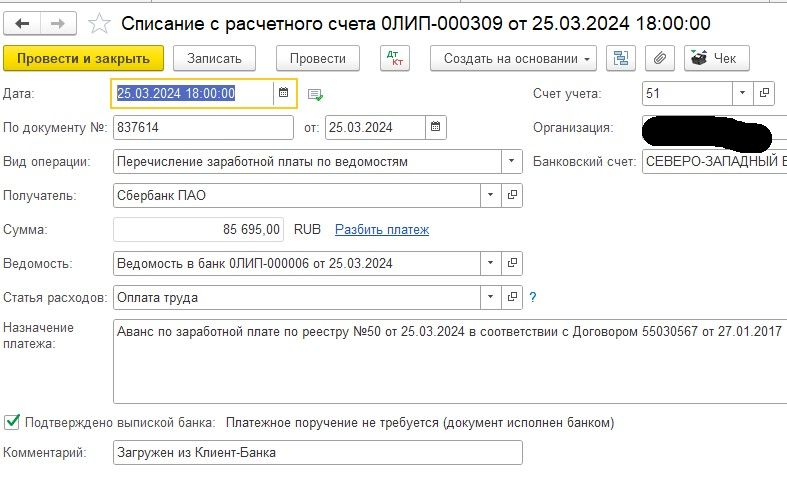Expand Вид операции dropdown list

tap(511, 161)
